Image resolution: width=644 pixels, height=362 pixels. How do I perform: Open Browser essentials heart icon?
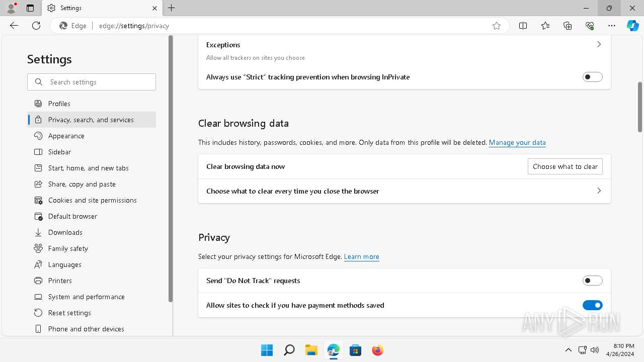click(590, 26)
